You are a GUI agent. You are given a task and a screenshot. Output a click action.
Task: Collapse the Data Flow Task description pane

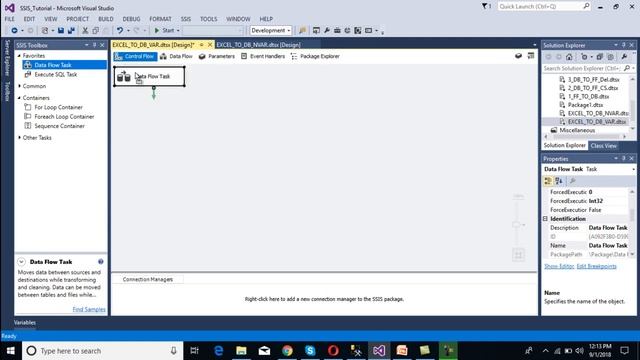pos(21,262)
